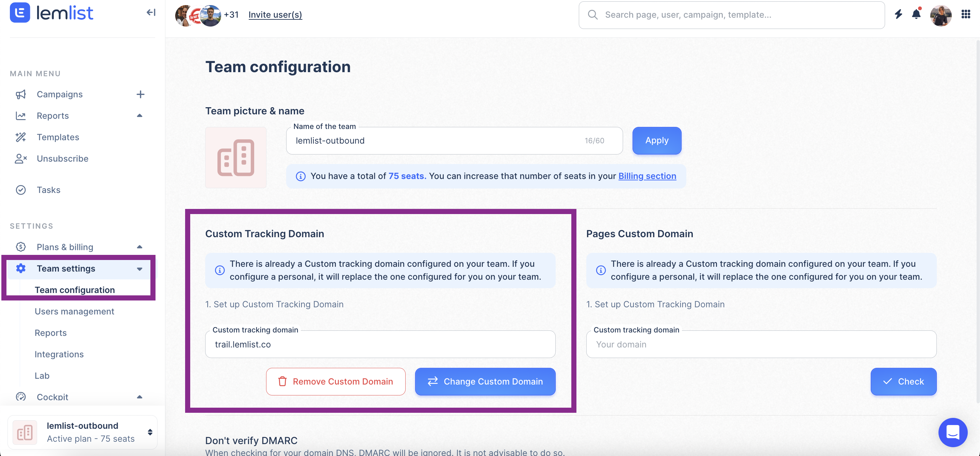
Task: Open the Integrations settings page
Action: (x=59, y=355)
